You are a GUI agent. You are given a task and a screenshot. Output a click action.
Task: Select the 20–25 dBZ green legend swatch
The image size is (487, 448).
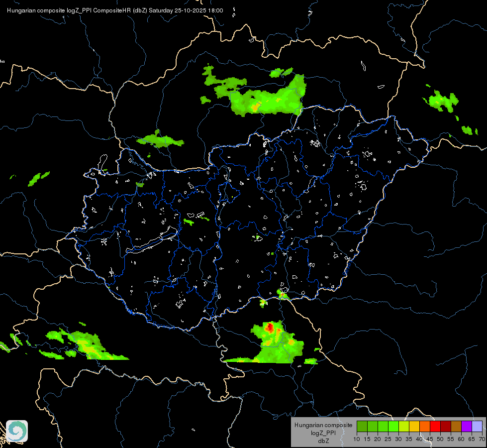tap(383, 426)
